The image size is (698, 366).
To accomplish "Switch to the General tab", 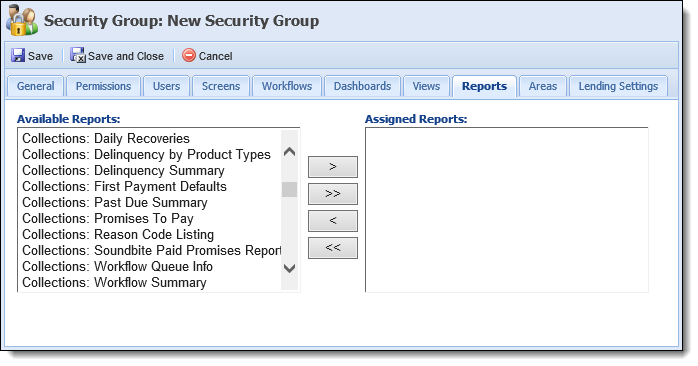I will [36, 86].
